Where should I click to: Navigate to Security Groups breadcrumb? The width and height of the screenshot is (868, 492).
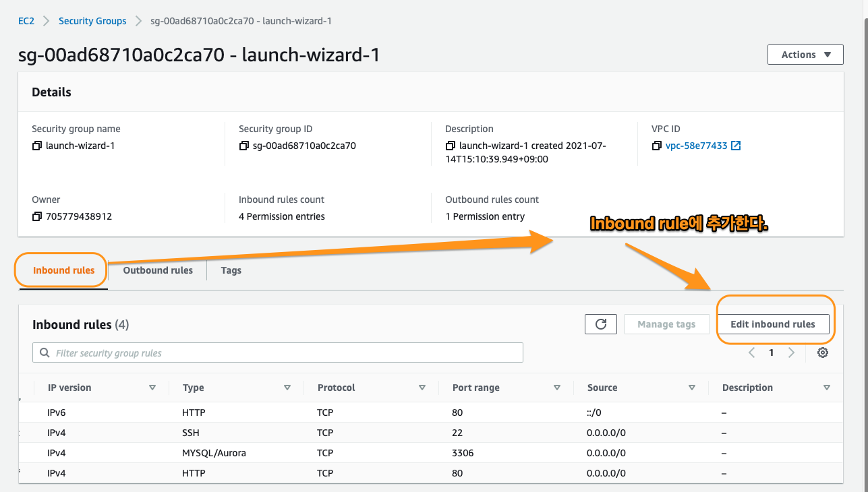pyautogui.click(x=92, y=21)
